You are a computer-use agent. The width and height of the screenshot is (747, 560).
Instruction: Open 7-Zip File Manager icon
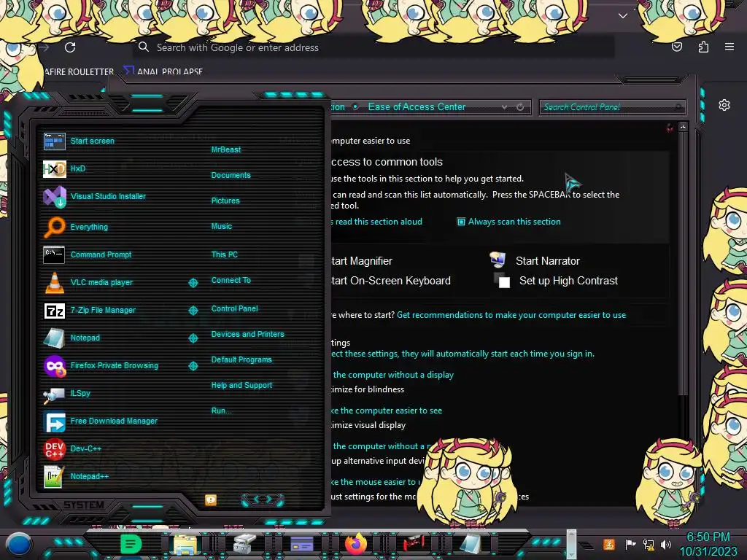tap(54, 311)
